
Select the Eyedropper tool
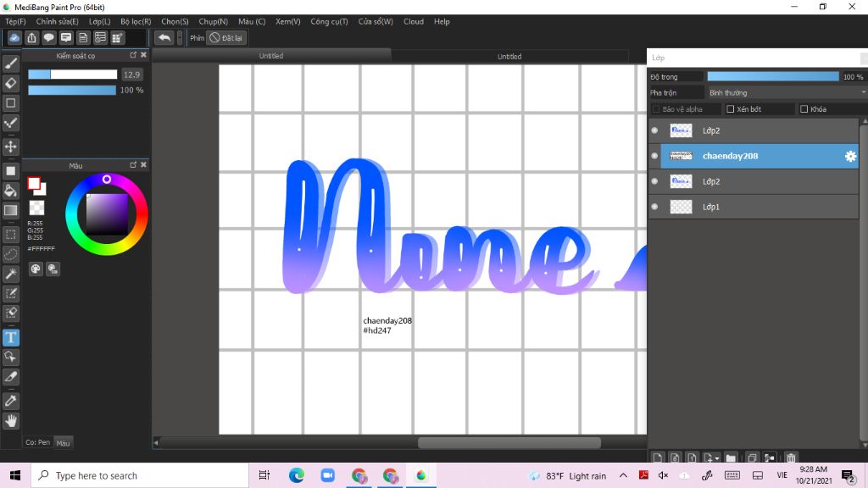[x=11, y=401]
